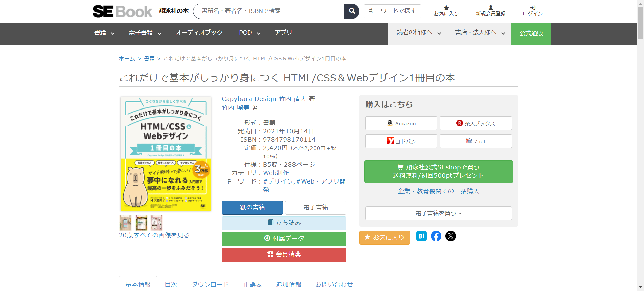Expand 書店・法人様へ menu
Viewport: 644px width, 291px height.
(x=480, y=33)
